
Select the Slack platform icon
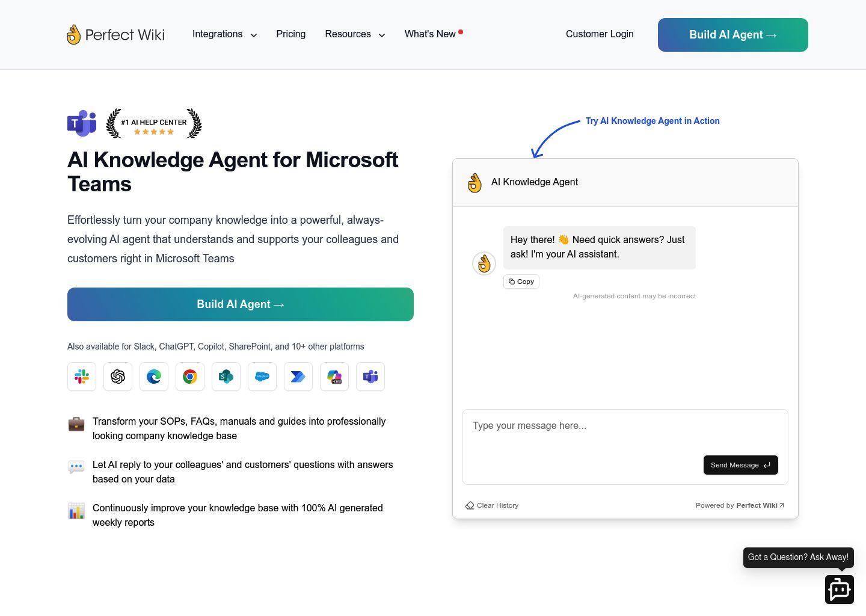click(x=81, y=377)
